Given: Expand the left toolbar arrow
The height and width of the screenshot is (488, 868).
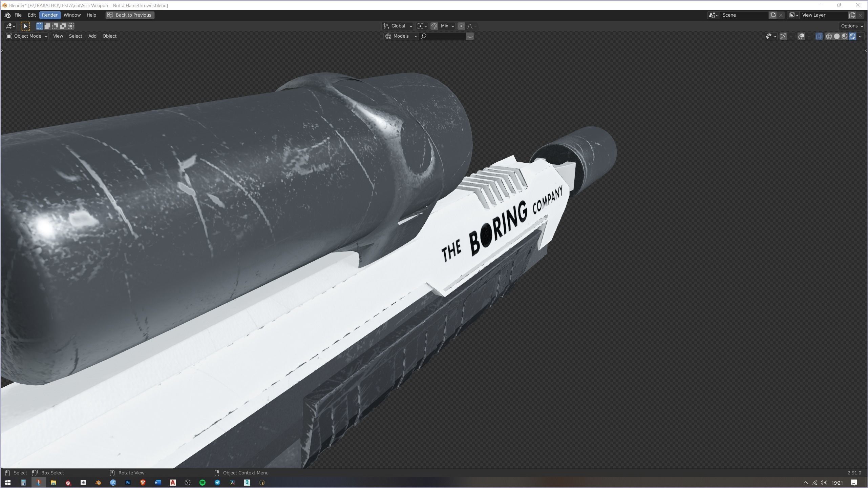Looking at the screenshot, I should pos(2,50).
